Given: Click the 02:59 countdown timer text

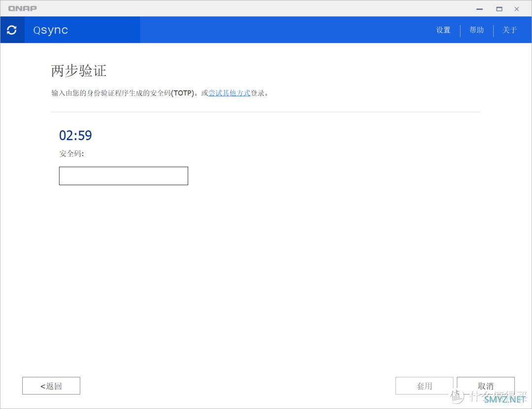Looking at the screenshot, I should (75, 136).
